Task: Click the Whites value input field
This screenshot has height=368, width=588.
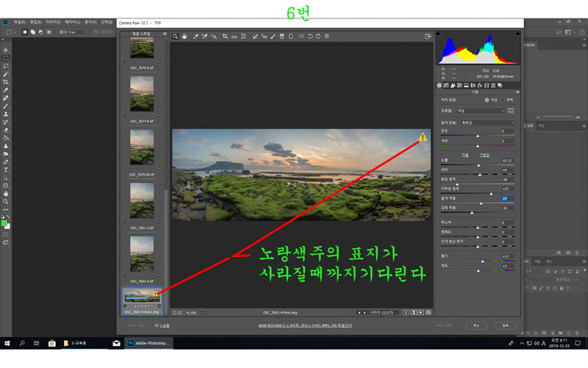Action: tap(507, 198)
